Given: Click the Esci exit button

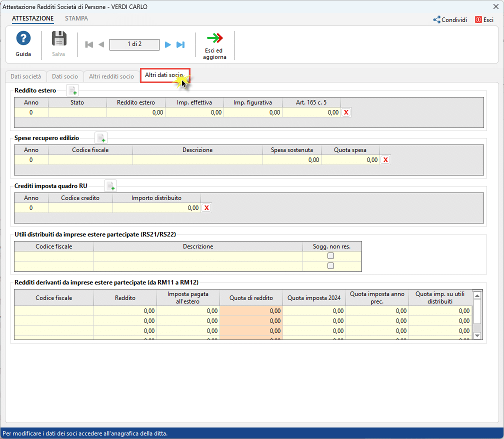Looking at the screenshot, I should pos(484,20).
